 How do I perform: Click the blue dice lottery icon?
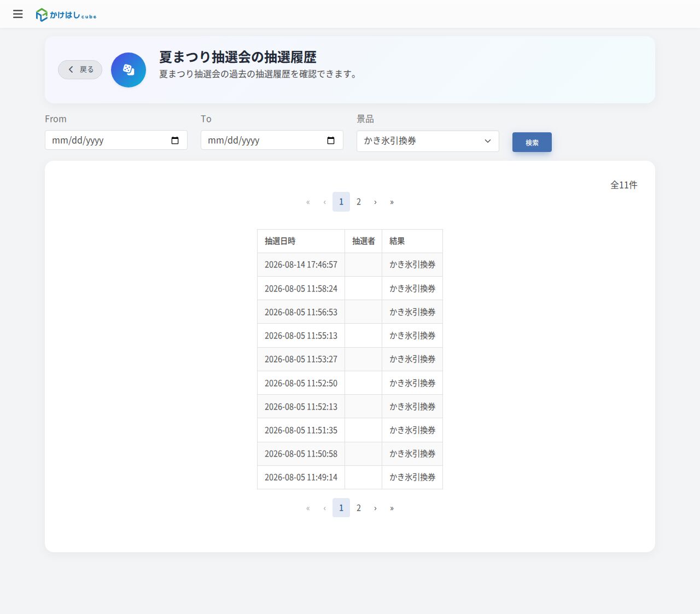[x=129, y=70]
